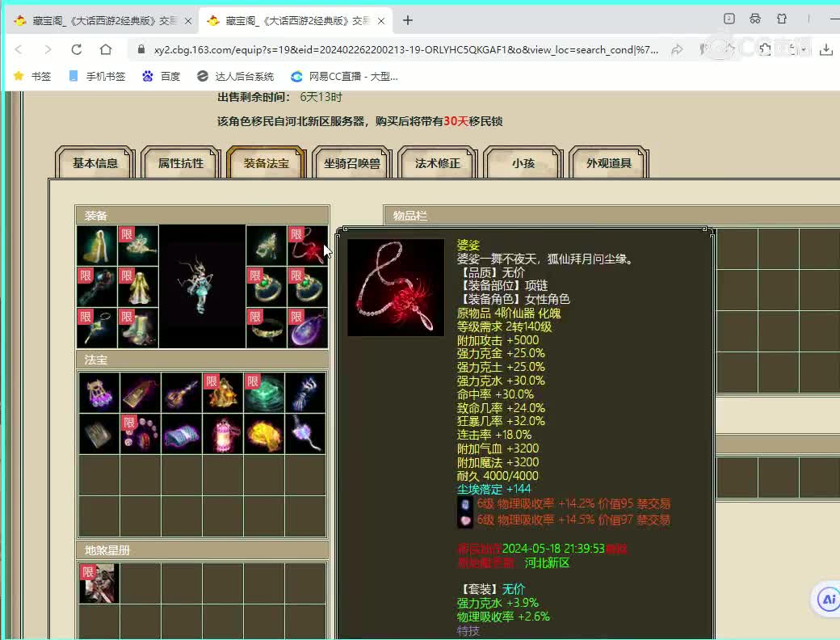Open a new browser tab

(x=408, y=20)
